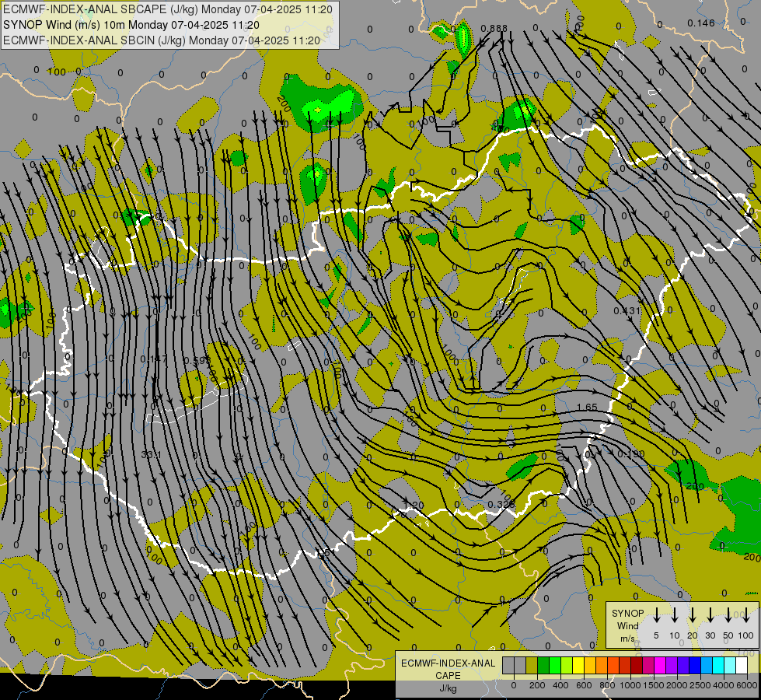The height and width of the screenshot is (700, 761).
Task: Click the 5 m/s arrow in wind legend
Action: point(656,615)
